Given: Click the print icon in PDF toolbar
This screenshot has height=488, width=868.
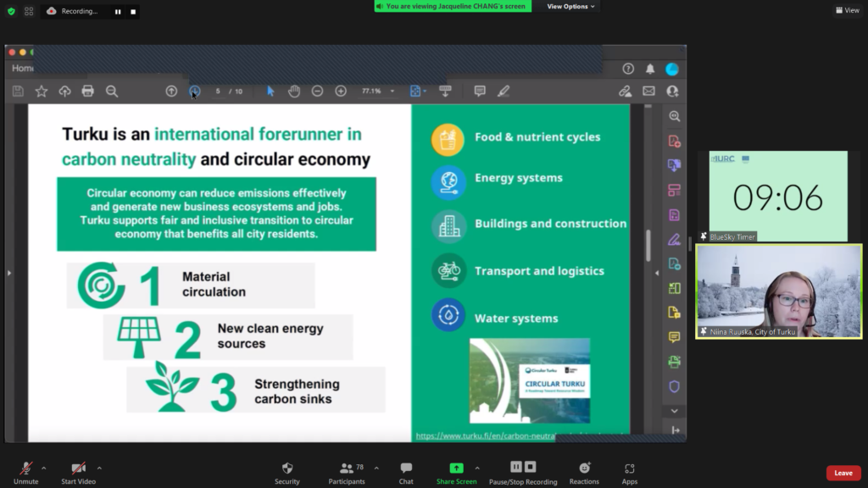Looking at the screenshot, I should [x=87, y=91].
